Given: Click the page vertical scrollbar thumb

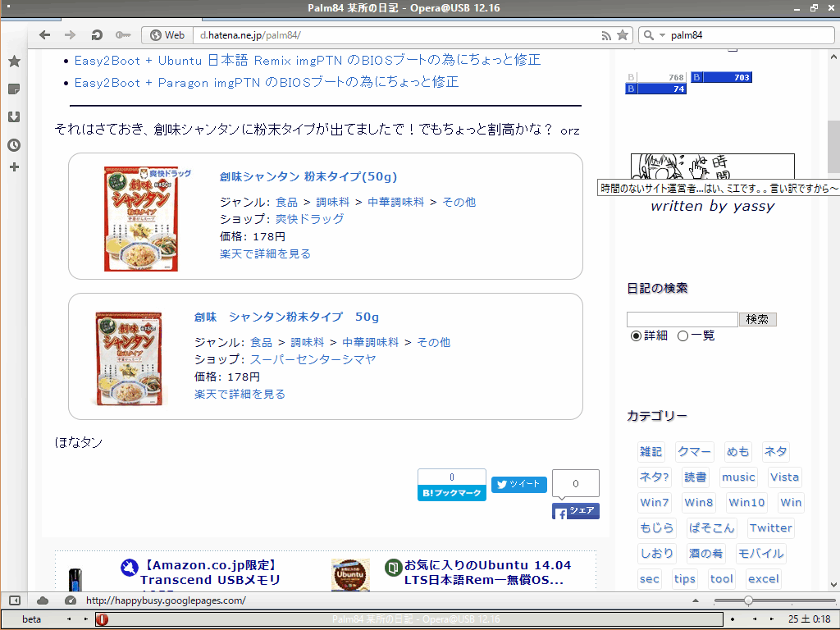Looking at the screenshot, I should [x=833, y=147].
